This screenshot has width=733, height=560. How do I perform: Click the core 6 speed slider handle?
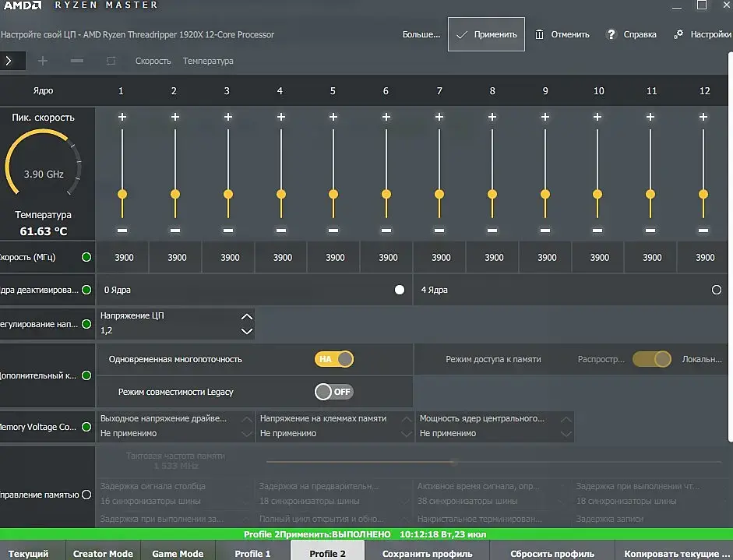click(x=386, y=194)
